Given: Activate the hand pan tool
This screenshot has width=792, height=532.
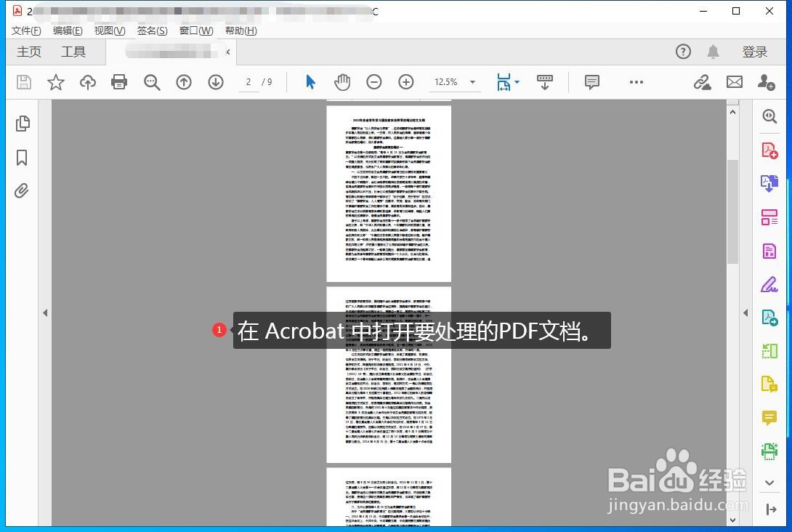Looking at the screenshot, I should tap(342, 82).
